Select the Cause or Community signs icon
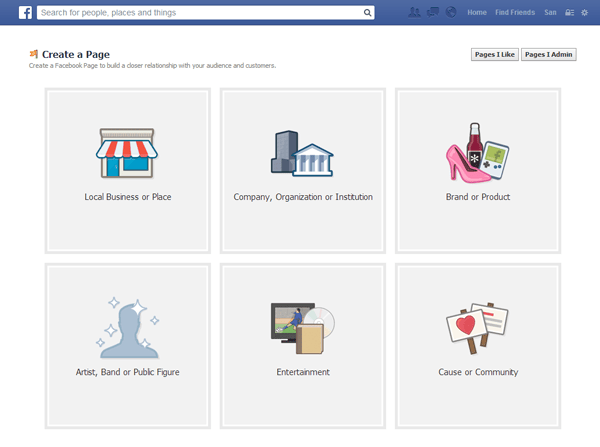 (x=477, y=328)
